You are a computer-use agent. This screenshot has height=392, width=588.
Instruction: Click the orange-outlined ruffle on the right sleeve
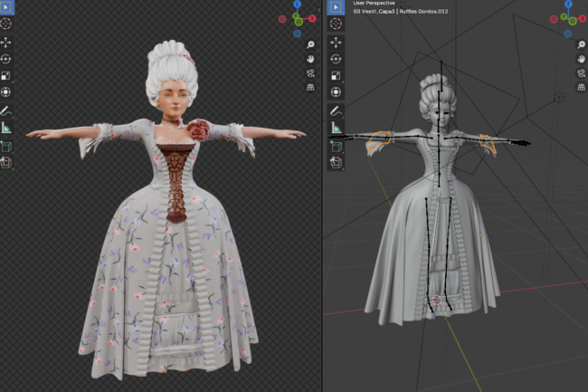[x=488, y=142]
